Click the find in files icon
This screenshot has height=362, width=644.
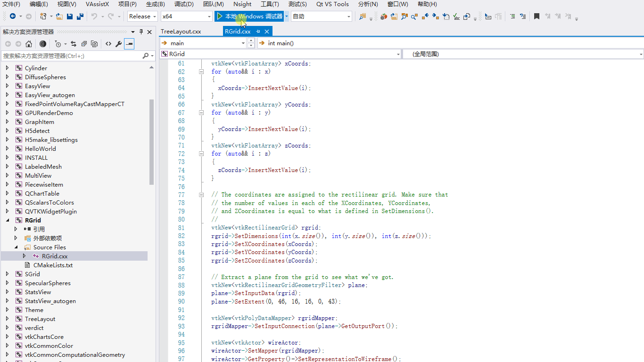[362, 16]
